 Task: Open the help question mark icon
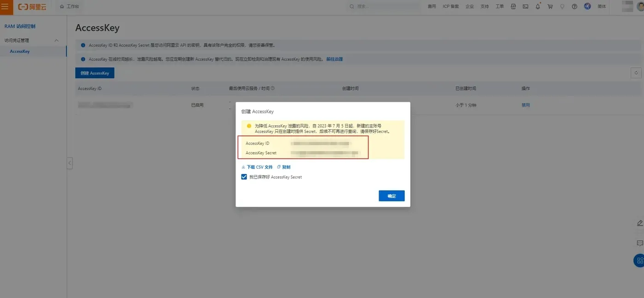point(575,6)
